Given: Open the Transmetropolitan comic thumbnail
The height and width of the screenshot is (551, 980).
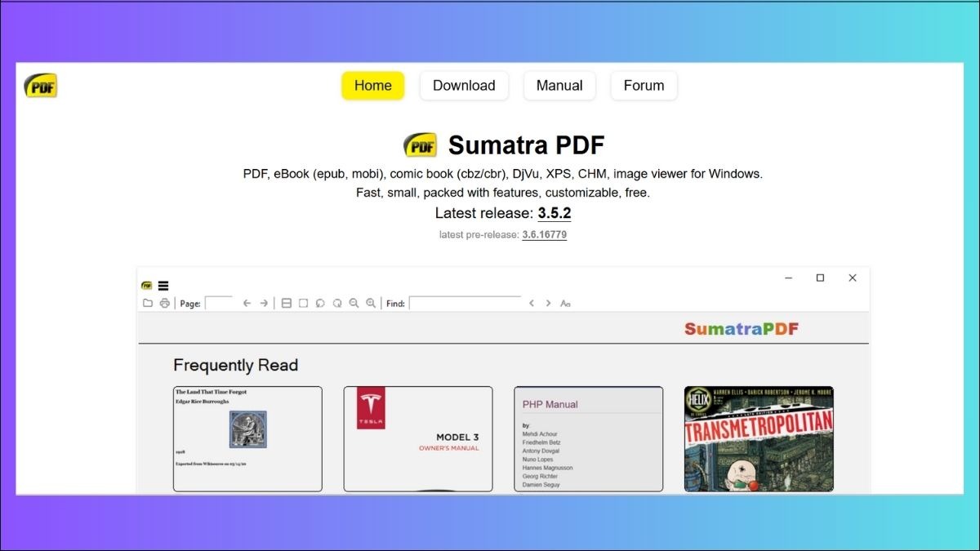Looking at the screenshot, I should [759, 439].
